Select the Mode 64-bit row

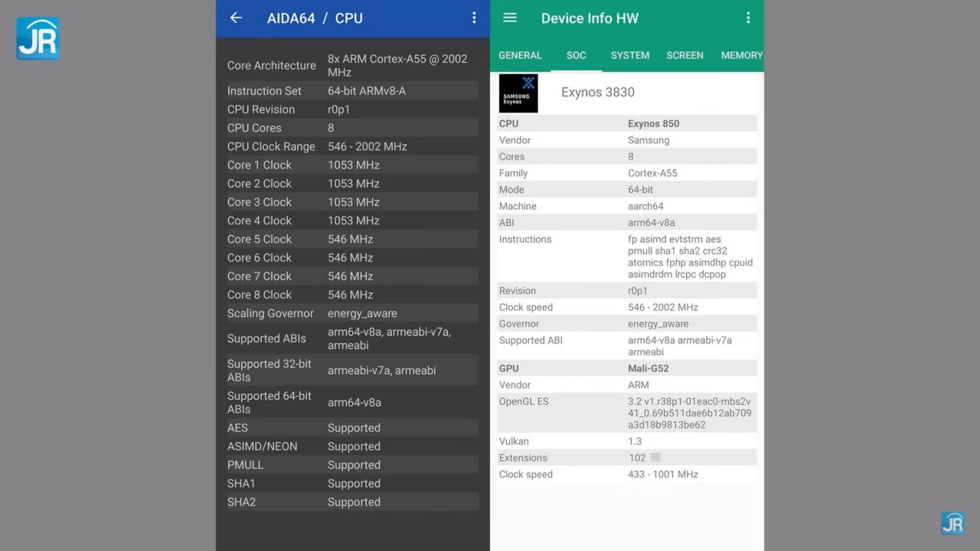[x=627, y=190]
